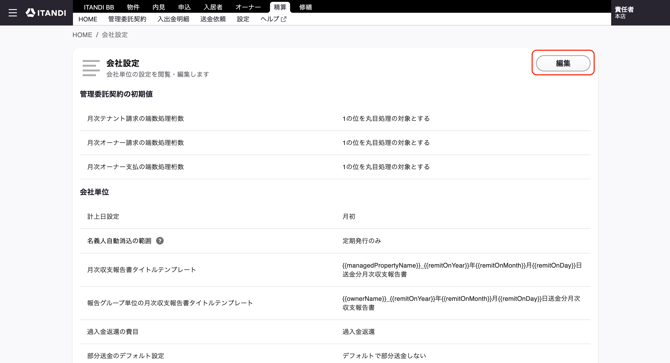670x363 pixels.
Task: Click the 会社設定 breadcrumb text
Action: [x=115, y=35]
